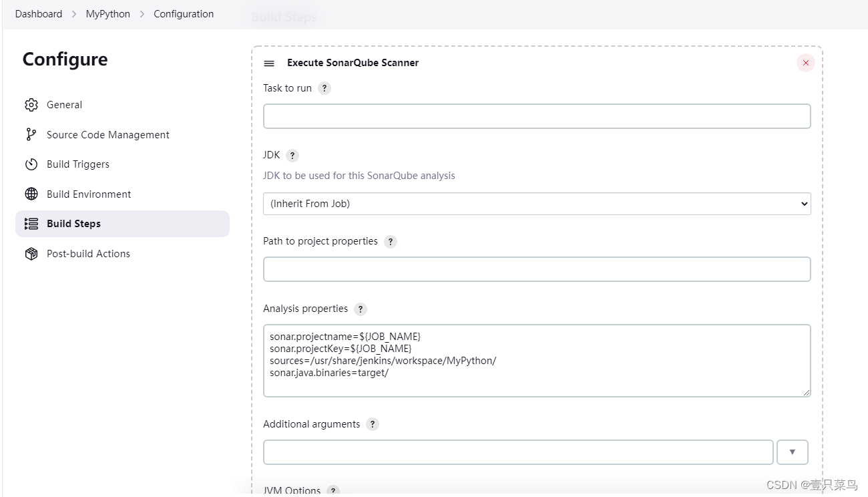Go to Dashboard breadcrumb
The width and height of the screenshot is (868, 497).
coord(39,14)
